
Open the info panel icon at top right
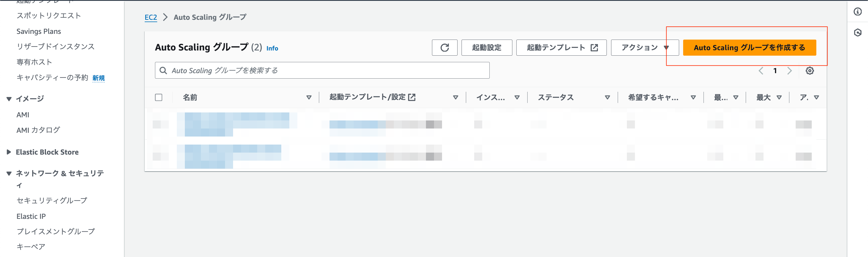coord(858,12)
